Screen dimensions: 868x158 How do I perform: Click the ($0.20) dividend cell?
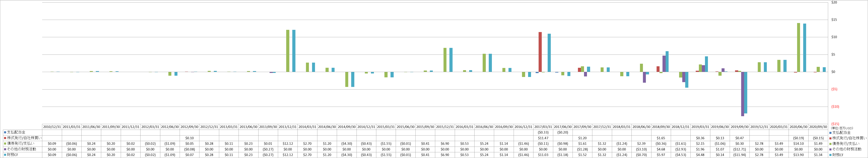563,132
